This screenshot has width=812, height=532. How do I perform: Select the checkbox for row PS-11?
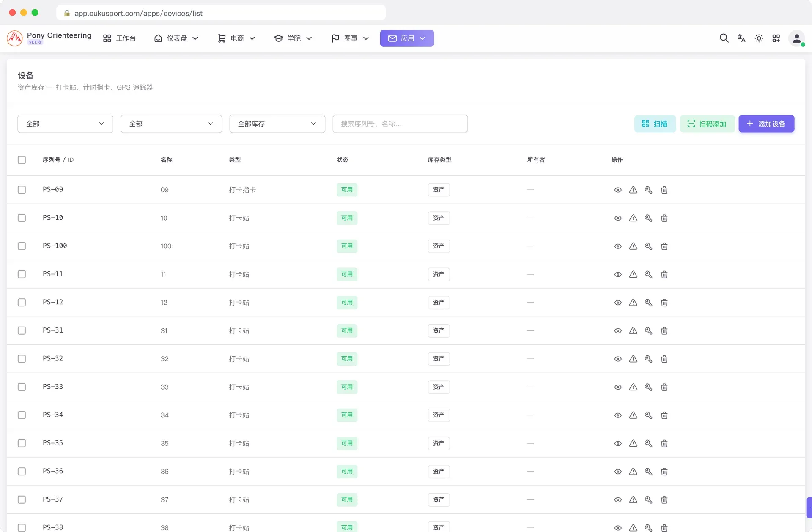pyautogui.click(x=22, y=274)
